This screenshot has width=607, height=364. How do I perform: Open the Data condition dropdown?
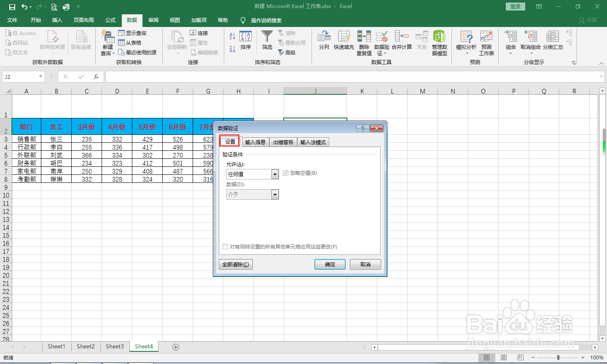[x=275, y=194]
